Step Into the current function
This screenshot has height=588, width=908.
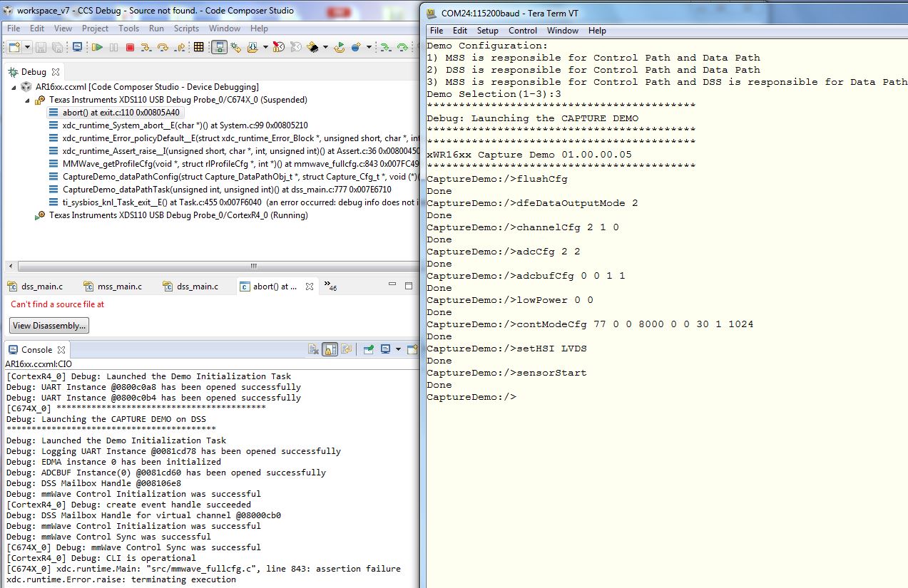click(146, 46)
